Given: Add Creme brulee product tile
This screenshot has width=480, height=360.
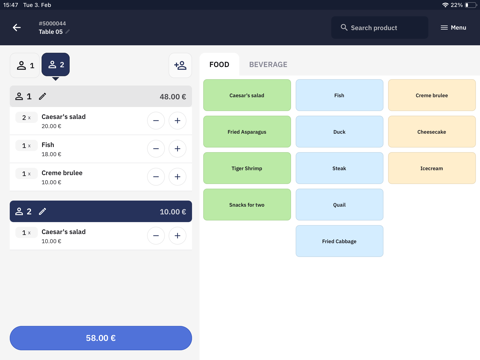Looking at the screenshot, I should 432,95.
